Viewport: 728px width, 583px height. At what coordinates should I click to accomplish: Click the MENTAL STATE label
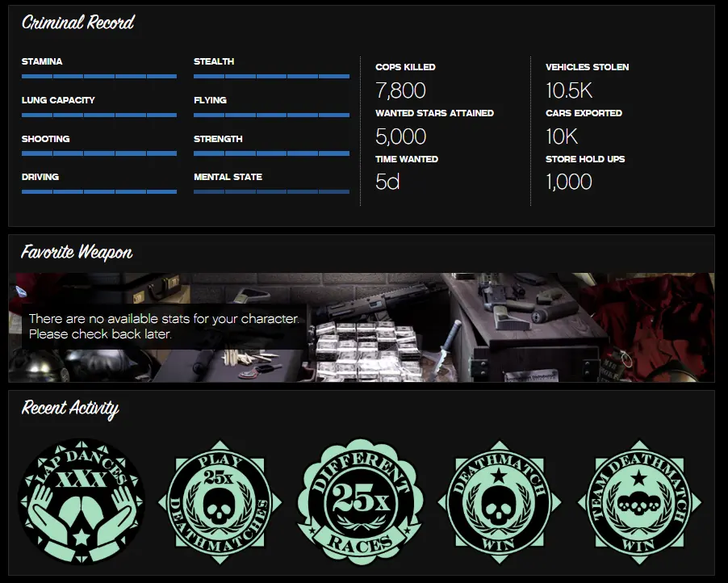pos(228,177)
